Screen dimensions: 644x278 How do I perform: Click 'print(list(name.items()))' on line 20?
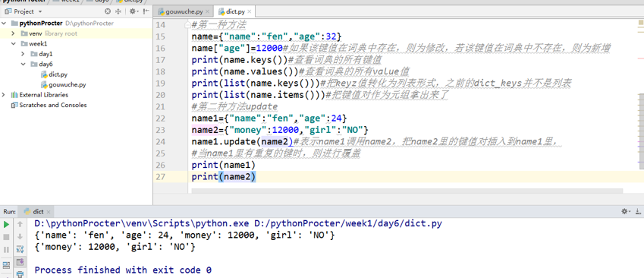click(258, 95)
